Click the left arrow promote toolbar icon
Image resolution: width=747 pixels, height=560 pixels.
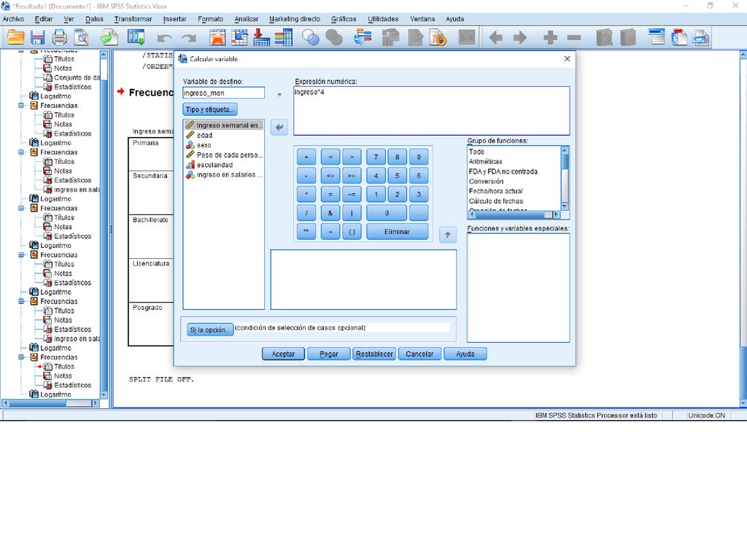pos(496,37)
